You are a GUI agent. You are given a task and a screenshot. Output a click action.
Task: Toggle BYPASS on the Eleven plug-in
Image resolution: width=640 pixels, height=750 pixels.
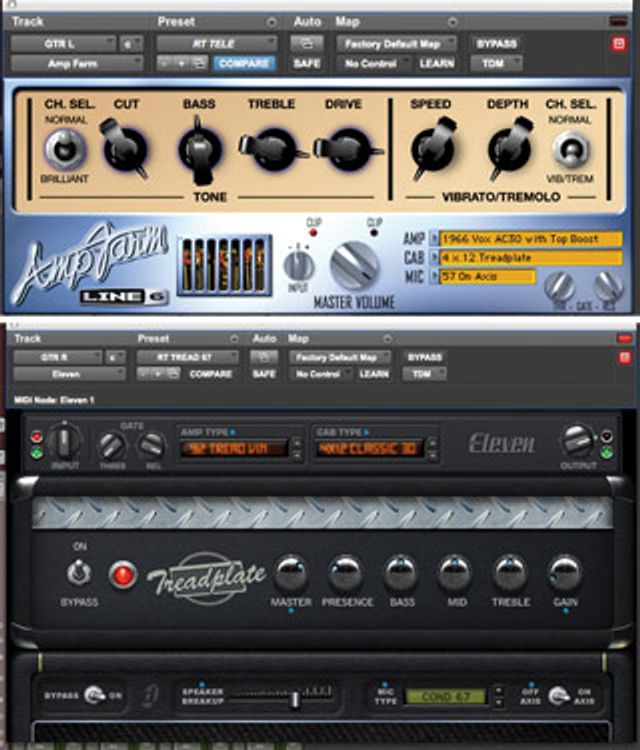425,357
